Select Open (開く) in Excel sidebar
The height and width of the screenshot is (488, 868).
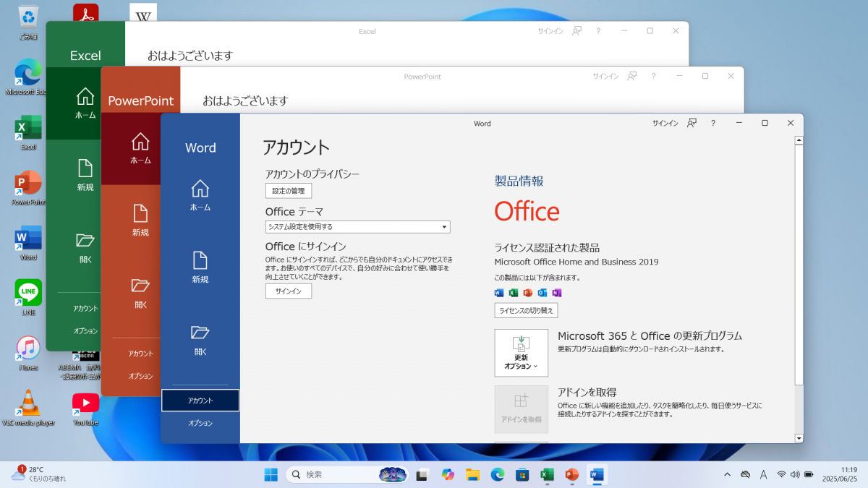85,248
